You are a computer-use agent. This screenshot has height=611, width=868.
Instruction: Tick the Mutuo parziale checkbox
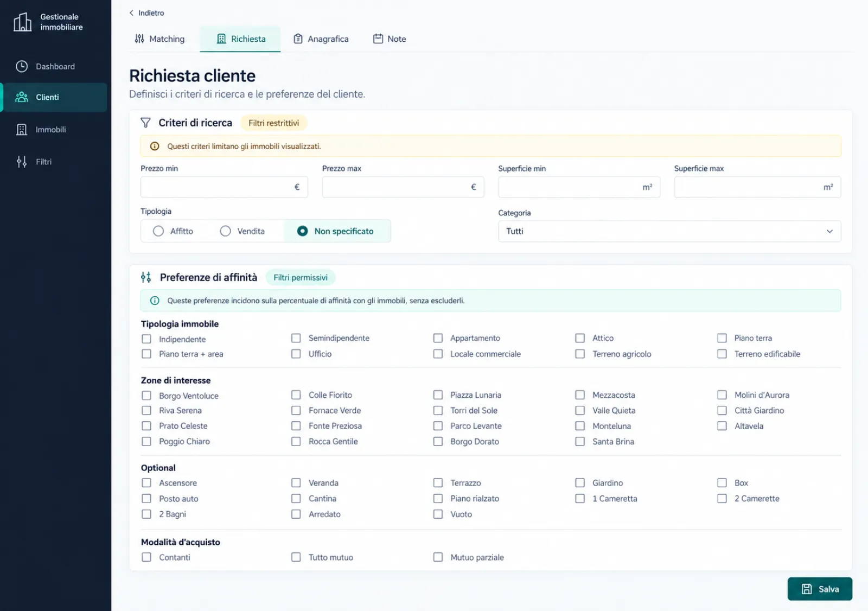pyautogui.click(x=438, y=557)
